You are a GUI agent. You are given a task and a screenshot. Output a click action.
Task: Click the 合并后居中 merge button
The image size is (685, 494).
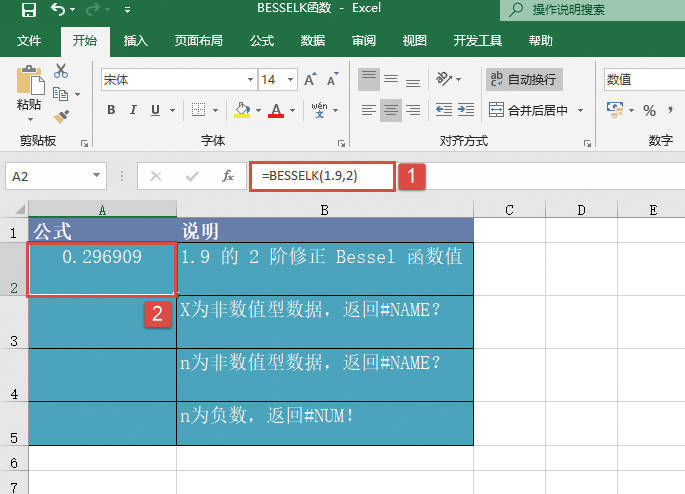tap(529, 110)
